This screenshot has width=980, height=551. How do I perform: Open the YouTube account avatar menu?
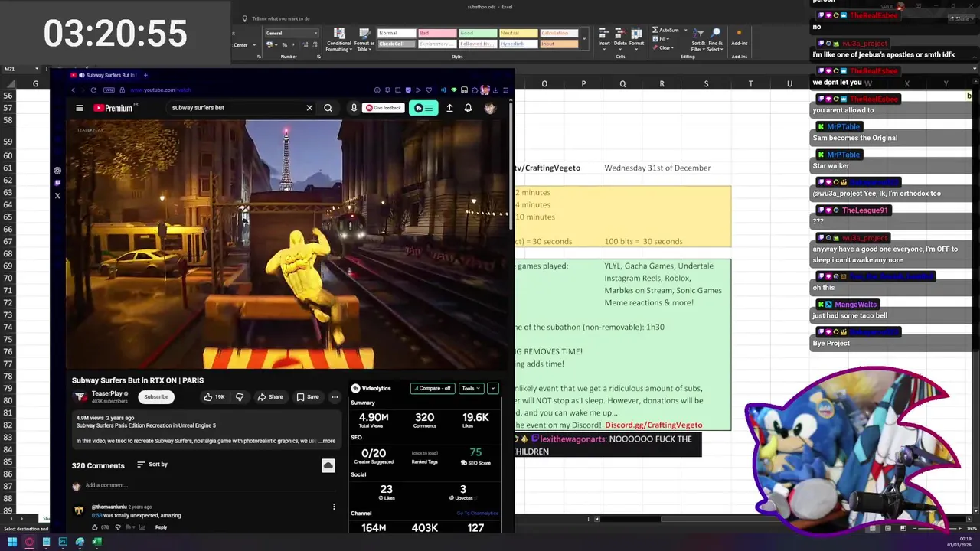click(x=490, y=108)
